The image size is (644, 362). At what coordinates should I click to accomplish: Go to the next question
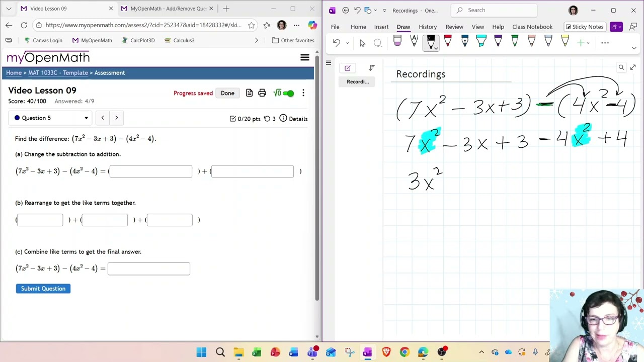coord(116,118)
